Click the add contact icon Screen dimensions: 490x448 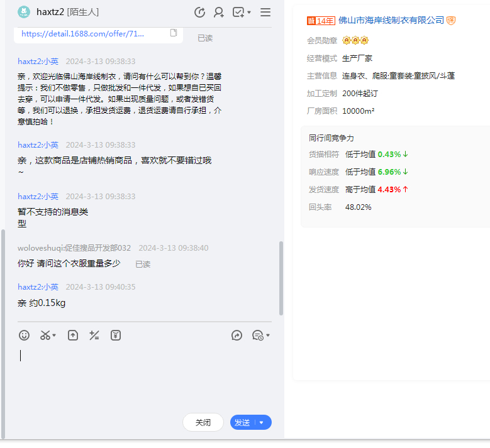coord(219,12)
